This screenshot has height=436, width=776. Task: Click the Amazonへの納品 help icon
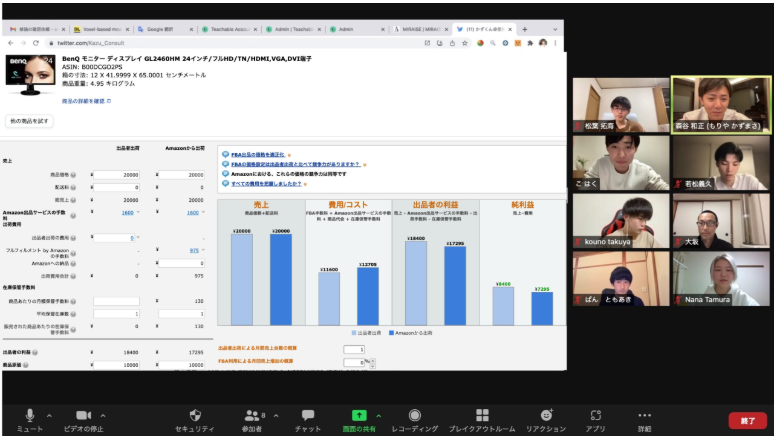click(73, 263)
